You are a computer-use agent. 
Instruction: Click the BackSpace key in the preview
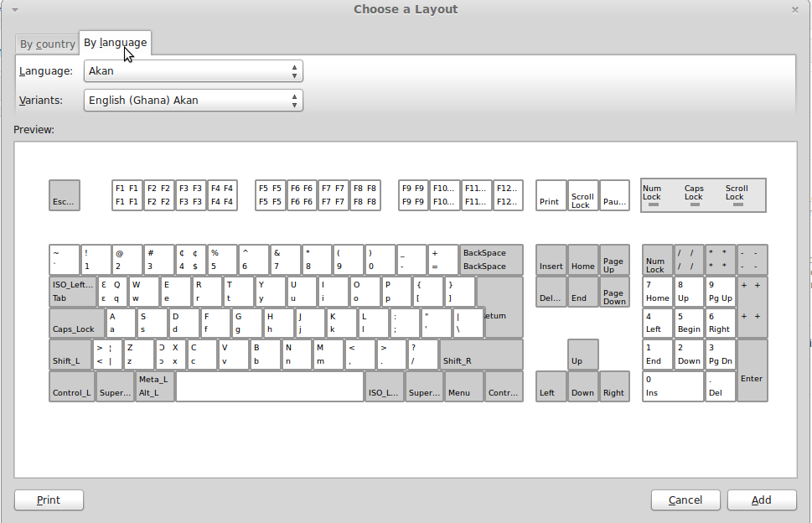pos(489,259)
